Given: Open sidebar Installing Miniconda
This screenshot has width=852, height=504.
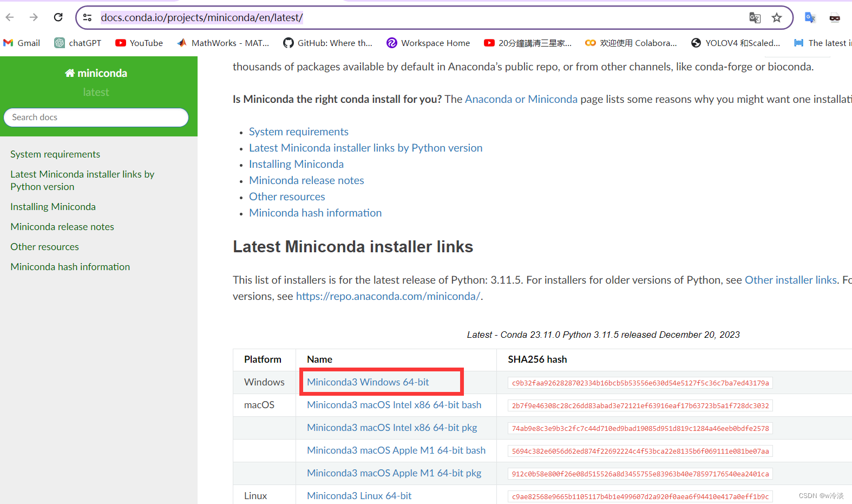Looking at the screenshot, I should 53,207.
